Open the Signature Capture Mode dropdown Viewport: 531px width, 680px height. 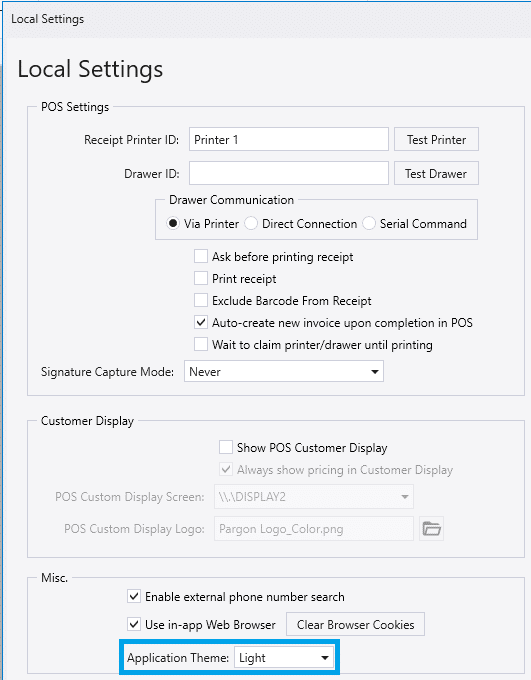tap(284, 371)
